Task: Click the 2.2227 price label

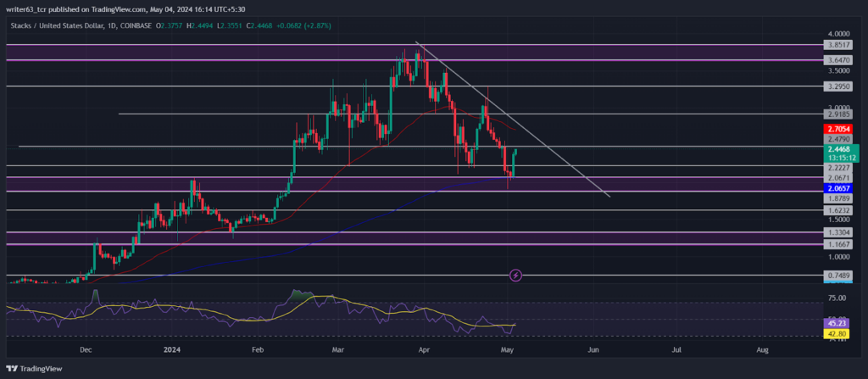Action: coord(837,166)
